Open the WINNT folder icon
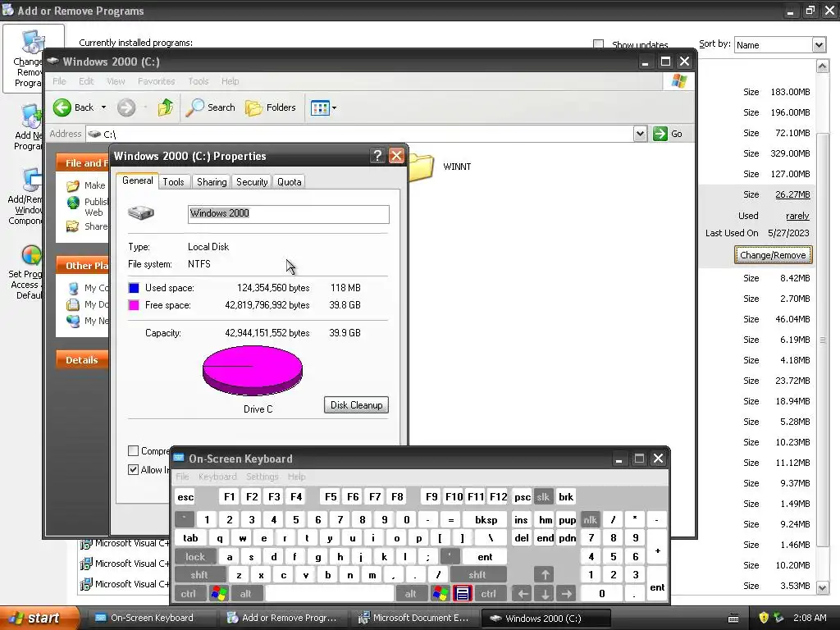Screen dimensions: 840x630 coord(421,167)
